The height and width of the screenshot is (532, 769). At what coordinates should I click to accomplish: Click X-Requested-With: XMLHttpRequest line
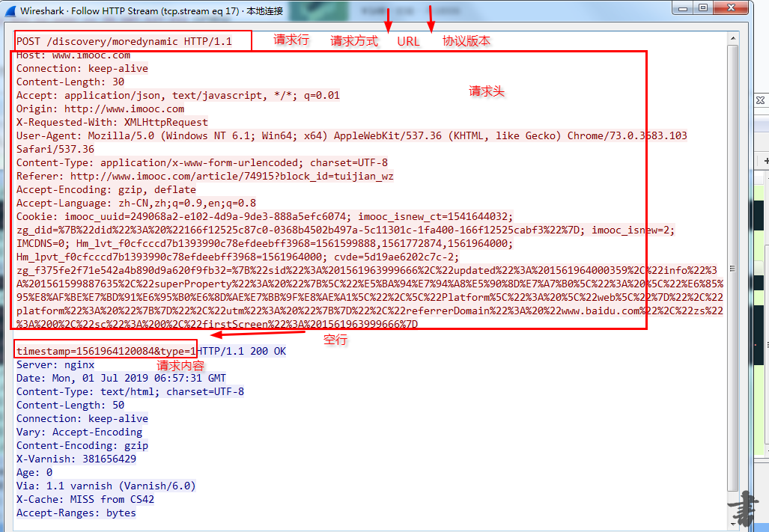[112, 122]
